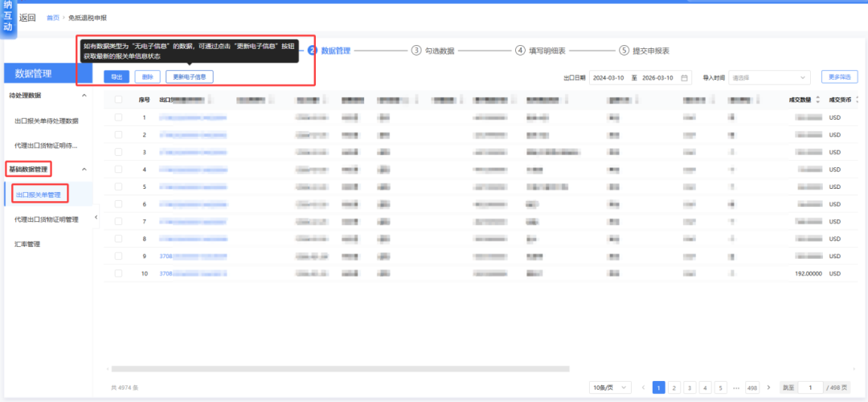Click the 删除 delete button
The height and width of the screenshot is (402, 868).
click(x=147, y=77)
